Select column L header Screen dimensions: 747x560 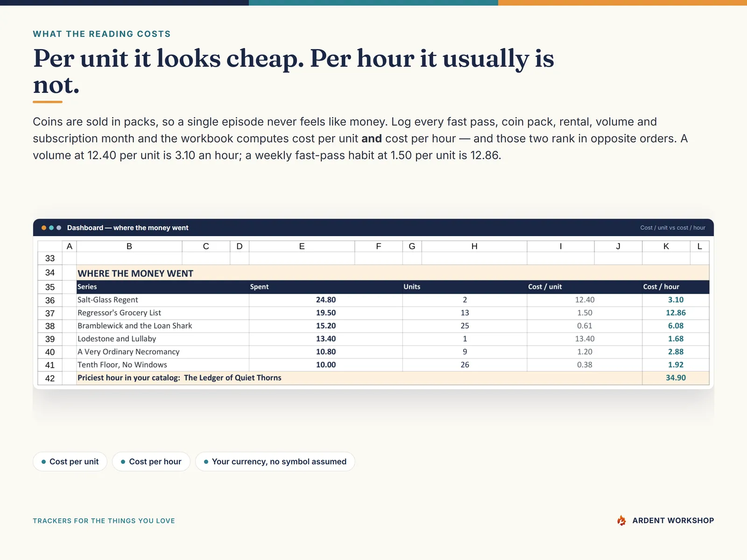[700, 246]
